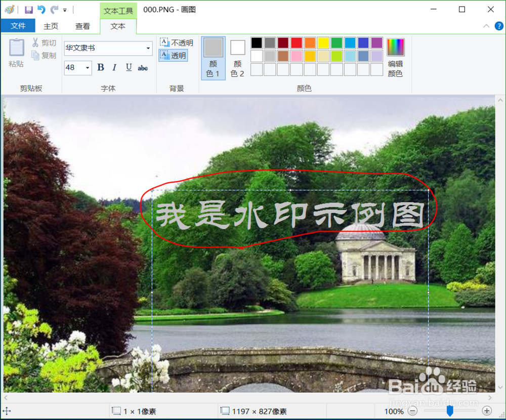This screenshot has height=420, width=506.
Task: Click the Help question mark button
Action: pos(500,25)
